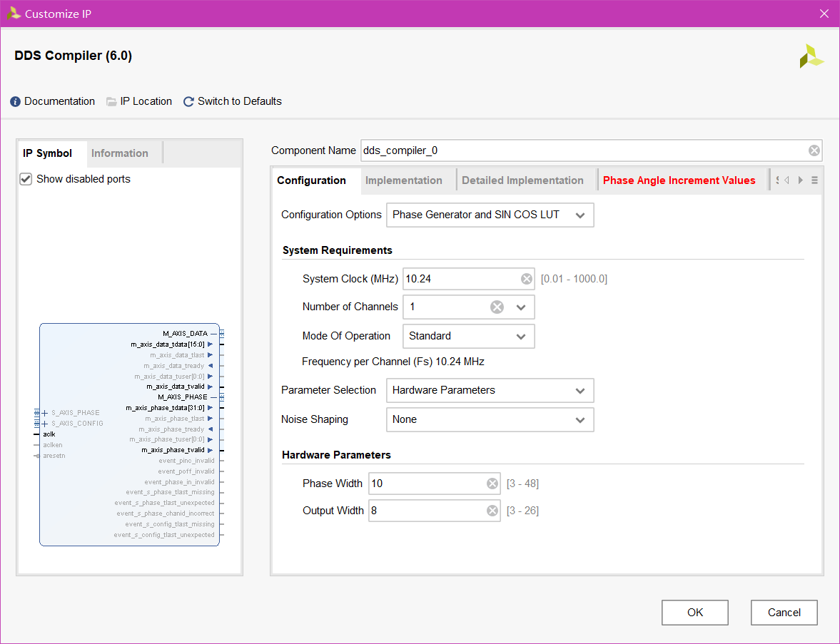Click the event_pinc_invalid port label
This screenshot has width=840, height=644.
point(186,461)
